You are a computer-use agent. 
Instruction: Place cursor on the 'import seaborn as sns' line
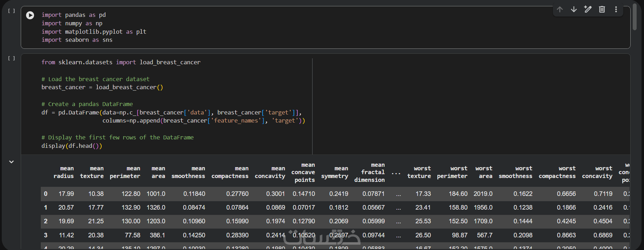(77, 40)
